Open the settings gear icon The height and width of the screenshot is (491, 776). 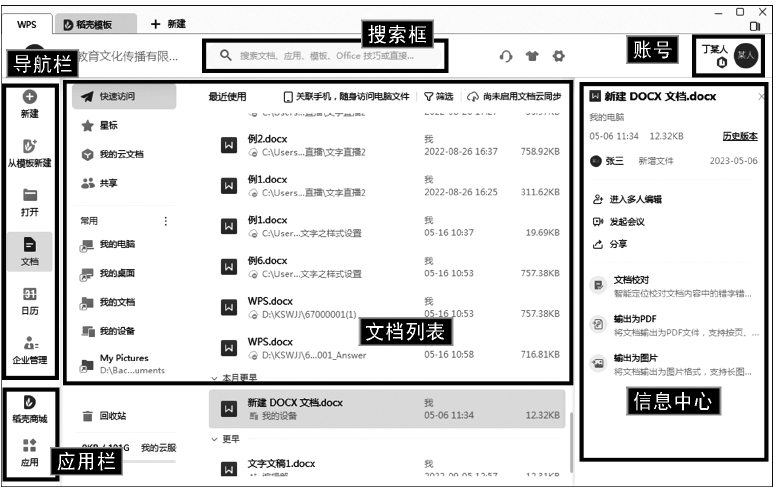coord(558,57)
